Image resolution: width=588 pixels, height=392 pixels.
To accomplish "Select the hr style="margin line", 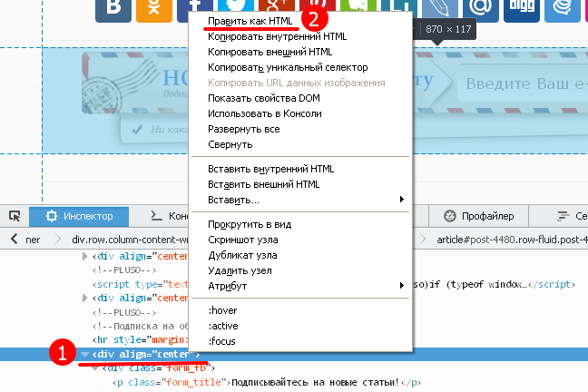I will pyautogui.click(x=141, y=340).
